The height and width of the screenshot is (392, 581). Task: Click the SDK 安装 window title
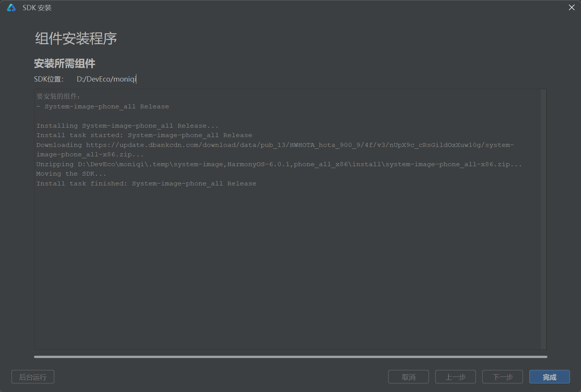37,8
